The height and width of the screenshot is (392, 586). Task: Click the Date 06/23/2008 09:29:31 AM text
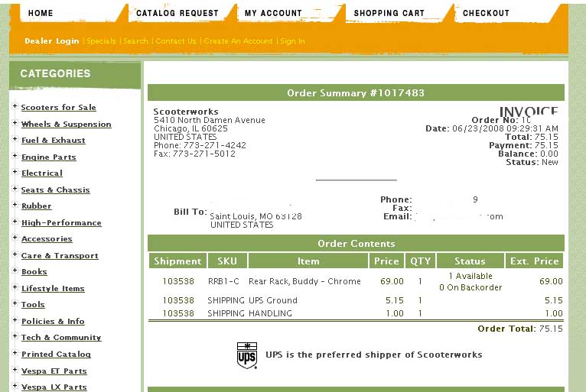[x=492, y=129]
